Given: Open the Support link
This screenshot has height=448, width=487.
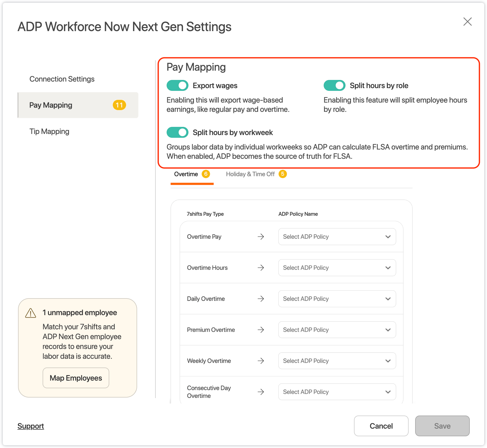Looking at the screenshot, I should (x=31, y=426).
